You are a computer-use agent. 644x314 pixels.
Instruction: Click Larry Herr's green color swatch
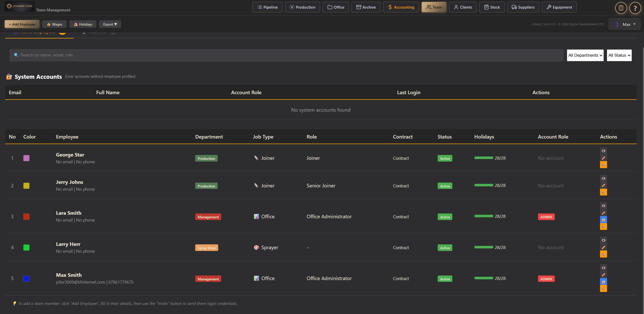[26, 247]
